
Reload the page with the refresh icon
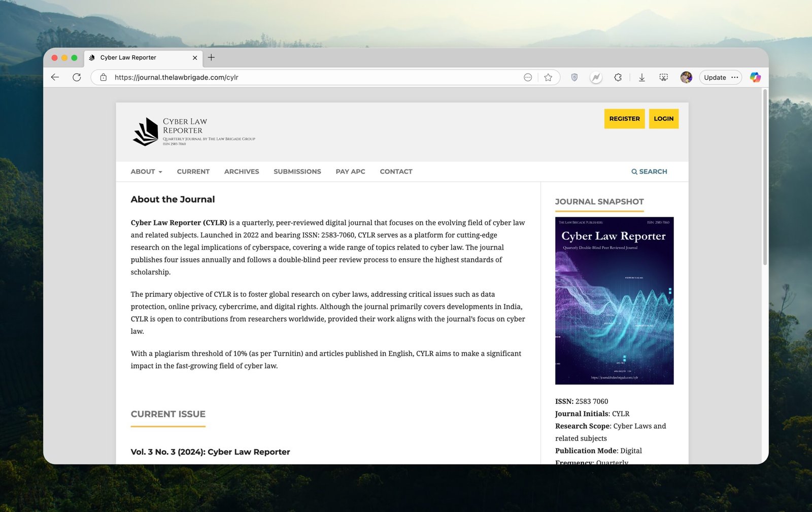click(77, 77)
